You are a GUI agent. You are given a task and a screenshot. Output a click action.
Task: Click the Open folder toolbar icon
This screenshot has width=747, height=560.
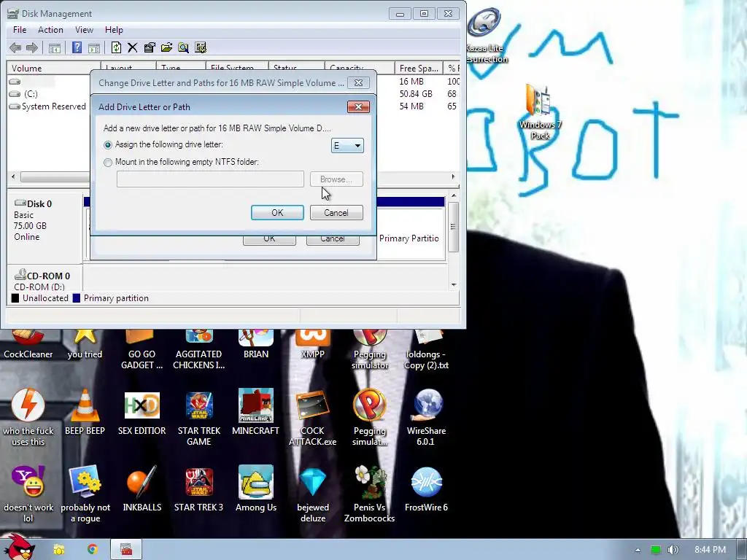point(166,47)
